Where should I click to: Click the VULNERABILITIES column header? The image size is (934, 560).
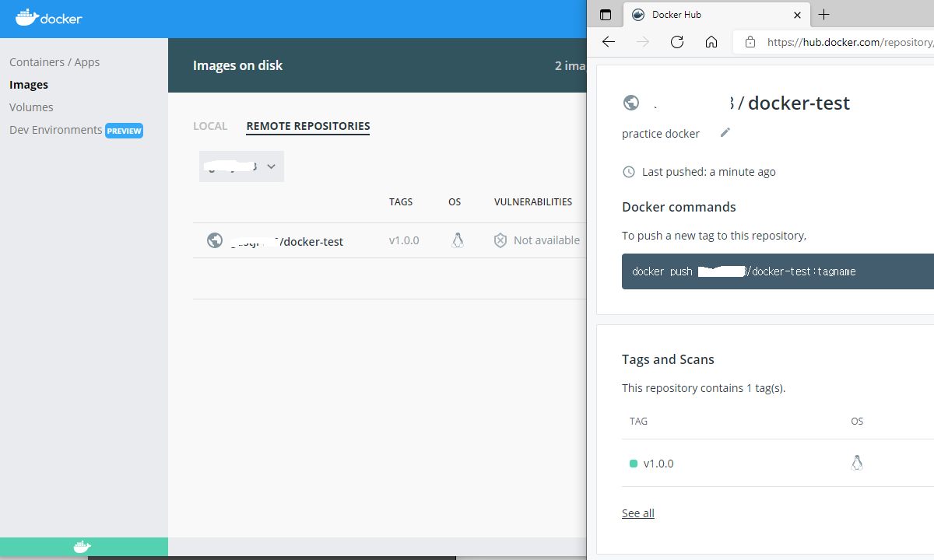point(533,201)
